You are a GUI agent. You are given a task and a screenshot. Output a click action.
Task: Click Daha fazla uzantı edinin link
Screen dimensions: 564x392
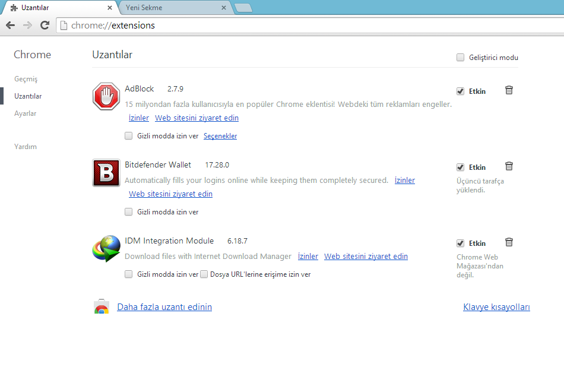point(164,306)
